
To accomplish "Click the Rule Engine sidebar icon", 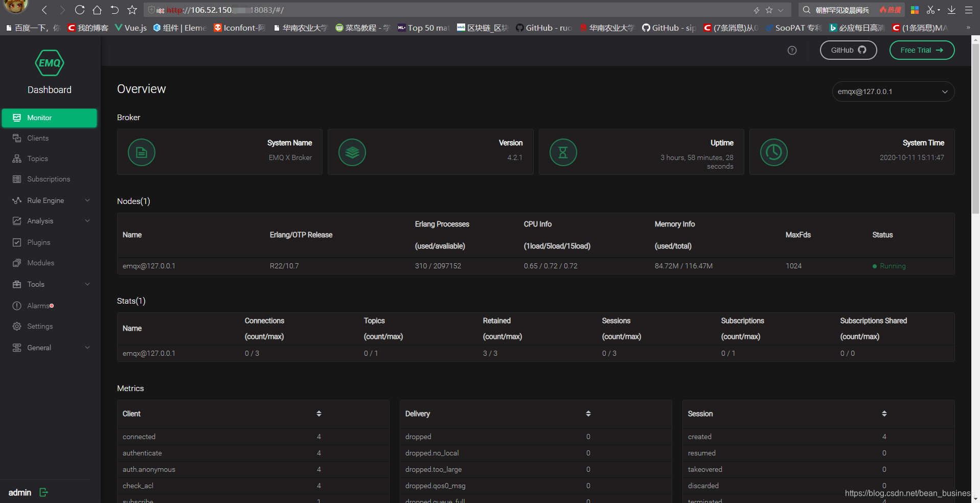I will pyautogui.click(x=17, y=200).
